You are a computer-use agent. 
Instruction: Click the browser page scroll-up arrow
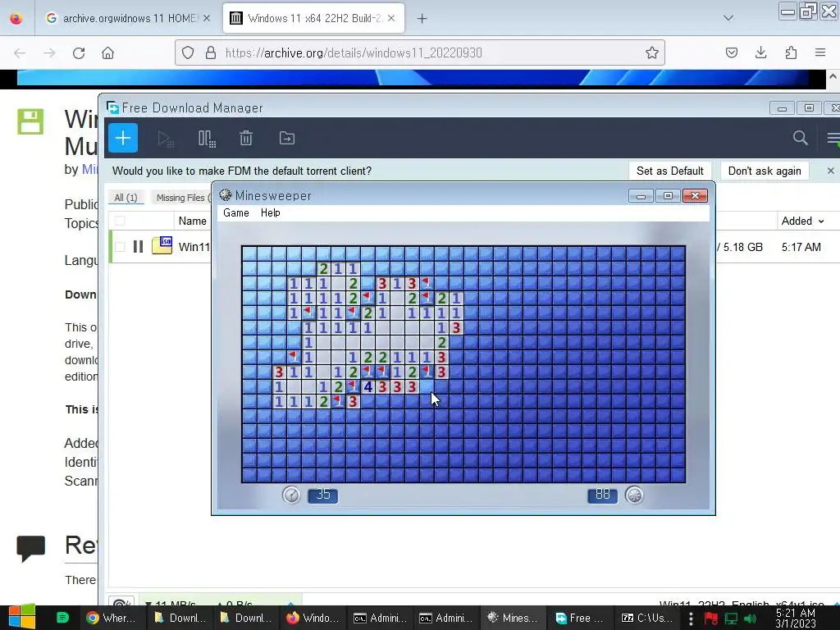833,76
